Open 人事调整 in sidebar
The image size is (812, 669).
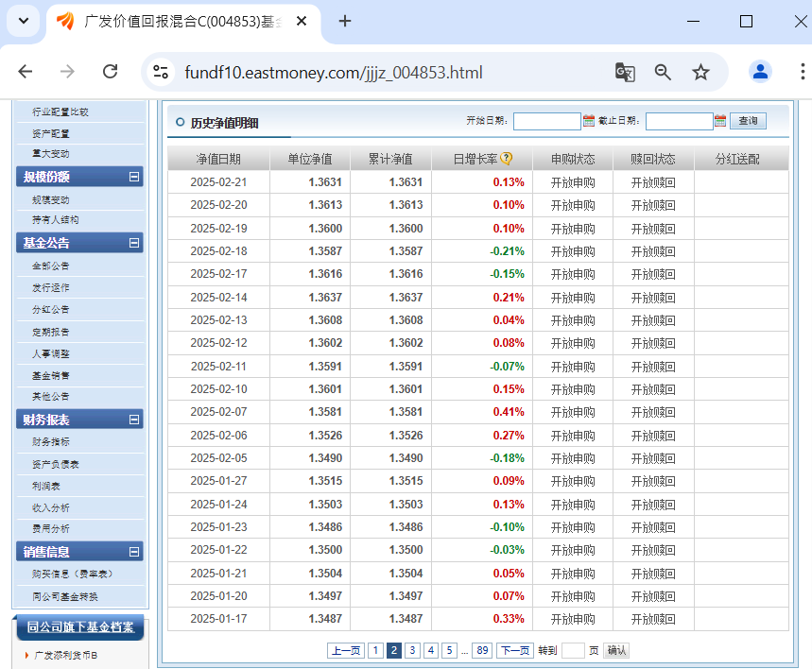[x=51, y=353]
